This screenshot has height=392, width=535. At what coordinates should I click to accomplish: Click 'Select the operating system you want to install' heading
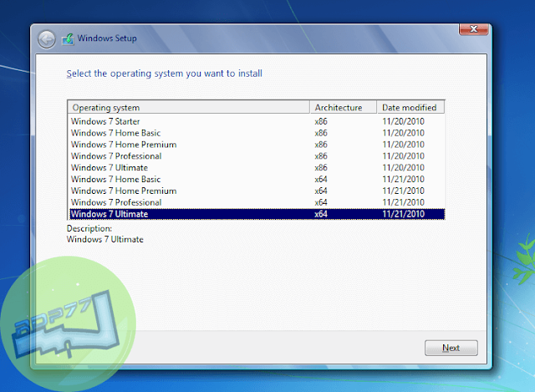click(x=165, y=74)
